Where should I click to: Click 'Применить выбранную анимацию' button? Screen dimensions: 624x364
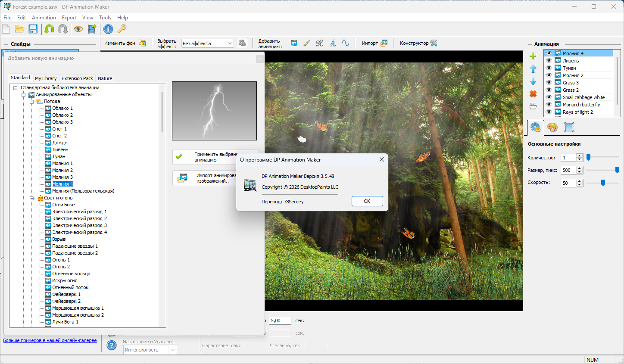(x=215, y=157)
